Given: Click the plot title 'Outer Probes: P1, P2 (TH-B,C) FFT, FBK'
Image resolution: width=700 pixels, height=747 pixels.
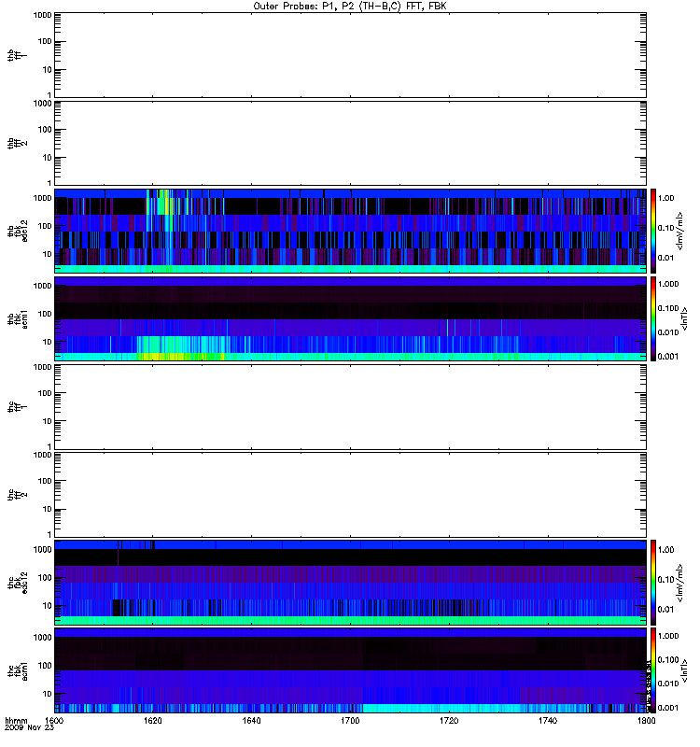Looking at the screenshot, I should click(350, 7).
